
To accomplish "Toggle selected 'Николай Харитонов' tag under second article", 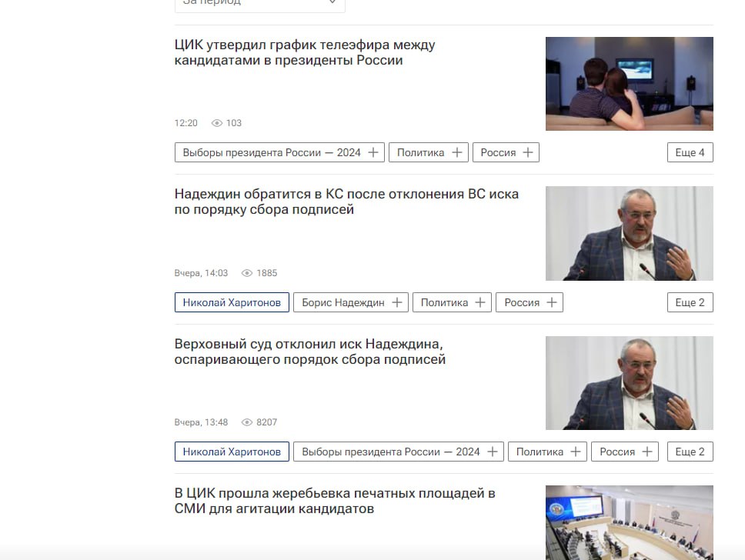I will point(232,302).
